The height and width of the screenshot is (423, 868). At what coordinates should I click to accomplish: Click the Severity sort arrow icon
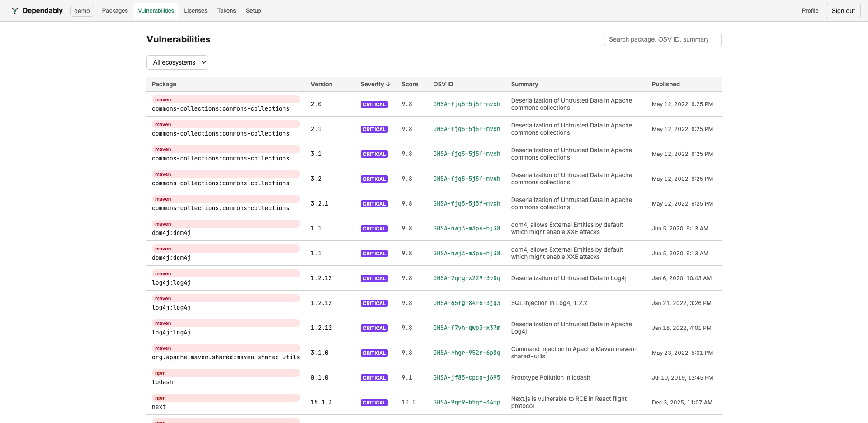click(x=388, y=85)
